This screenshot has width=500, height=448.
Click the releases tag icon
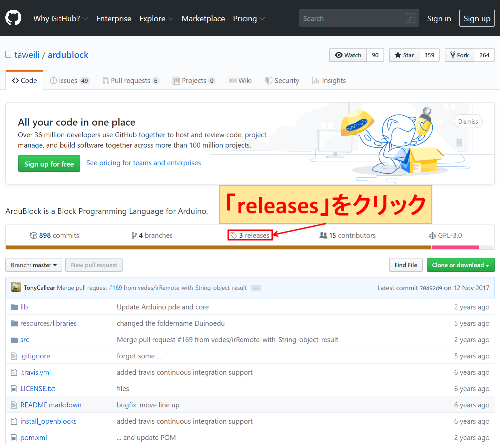234,235
